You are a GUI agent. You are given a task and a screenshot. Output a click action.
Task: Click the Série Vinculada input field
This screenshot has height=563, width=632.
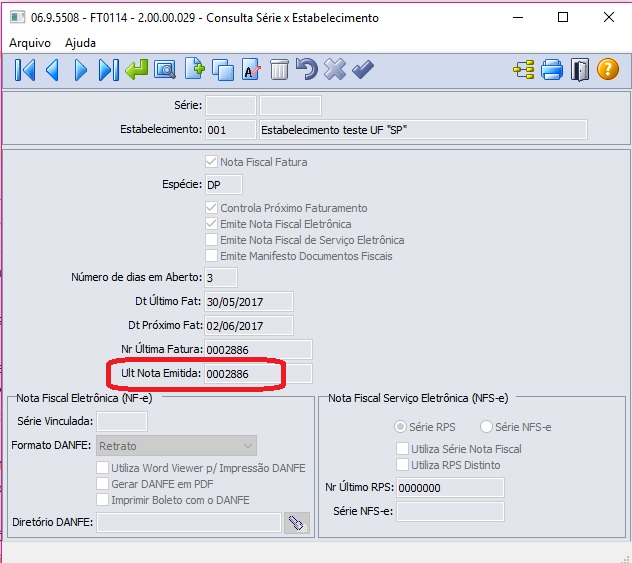[x=122, y=422]
